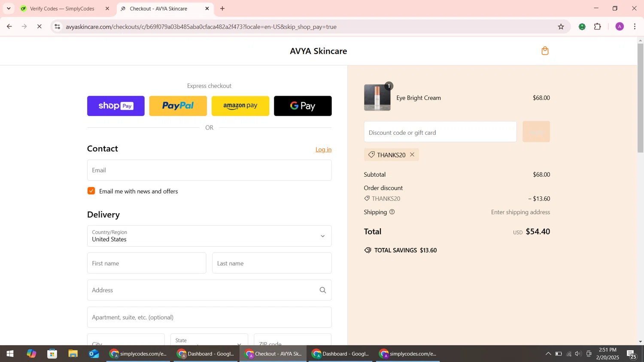Open a new browser tab
This screenshot has height=362, width=644.
click(x=222, y=9)
